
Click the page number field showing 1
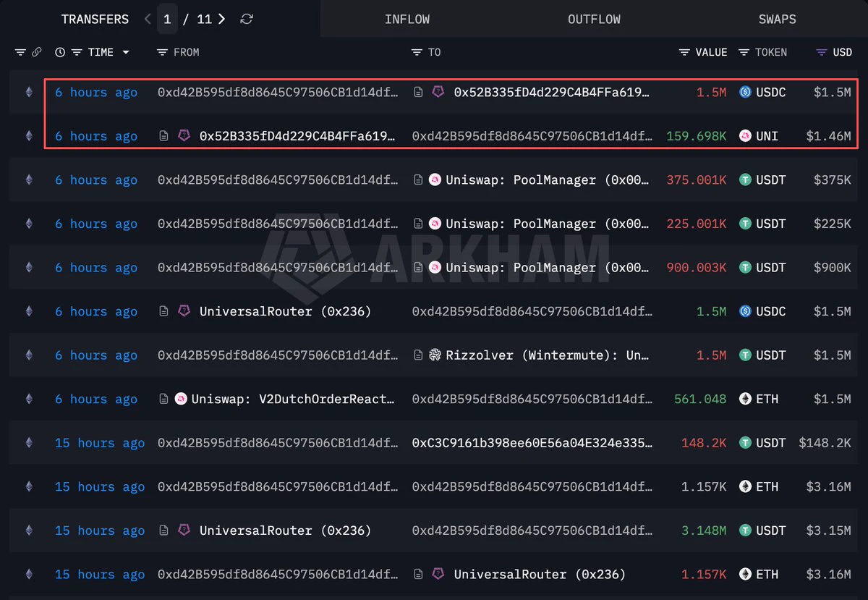coord(167,20)
